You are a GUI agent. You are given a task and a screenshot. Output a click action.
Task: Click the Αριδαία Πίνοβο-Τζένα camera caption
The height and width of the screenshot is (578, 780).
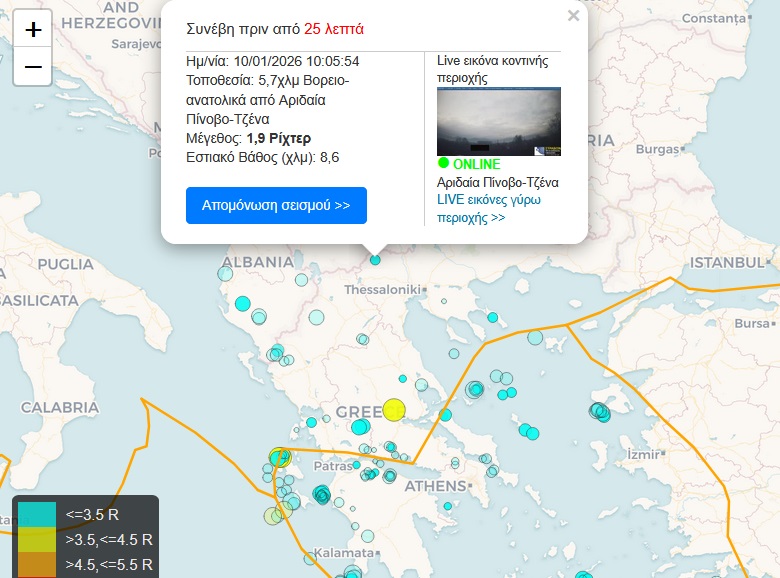(497, 183)
